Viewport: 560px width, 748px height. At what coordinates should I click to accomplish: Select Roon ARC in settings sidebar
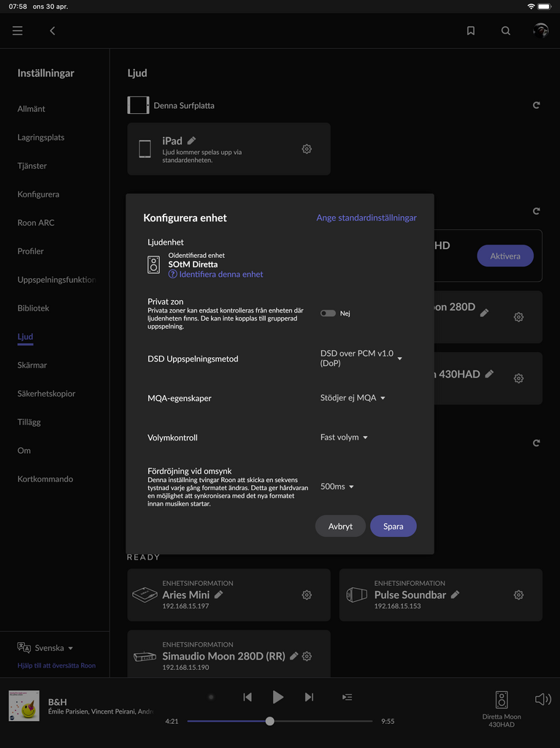(x=36, y=223)
